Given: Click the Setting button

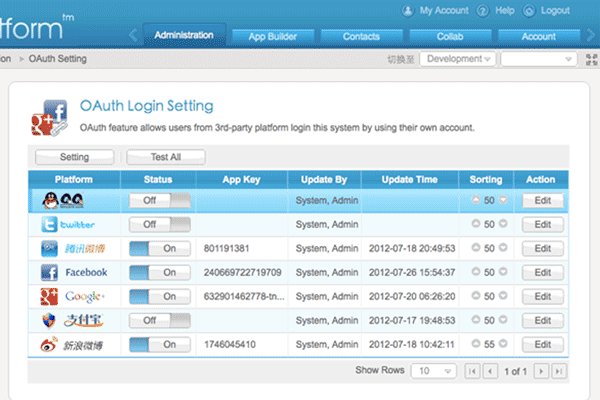Looking at the screenshot, I should pyautogui.click(x=75, y=157).
